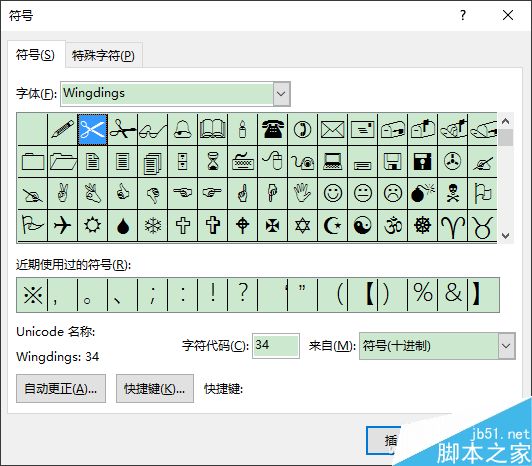Screen dimensions: 532x466
Task: Choose the smiley face symbol
Action: pyautogui.click(x=332, y=193)
